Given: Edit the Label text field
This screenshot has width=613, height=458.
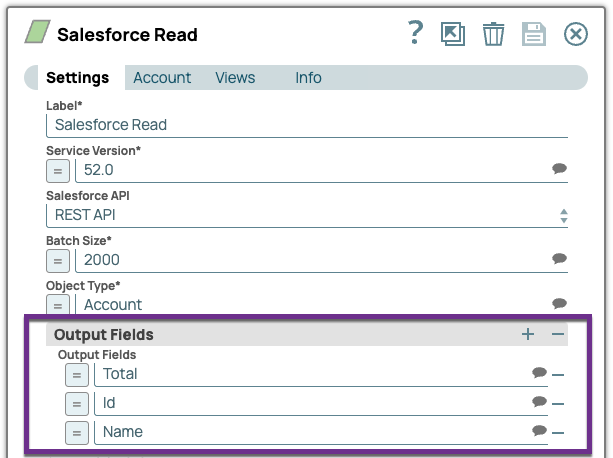Looking at the screenshot, I should click(307, 125).
